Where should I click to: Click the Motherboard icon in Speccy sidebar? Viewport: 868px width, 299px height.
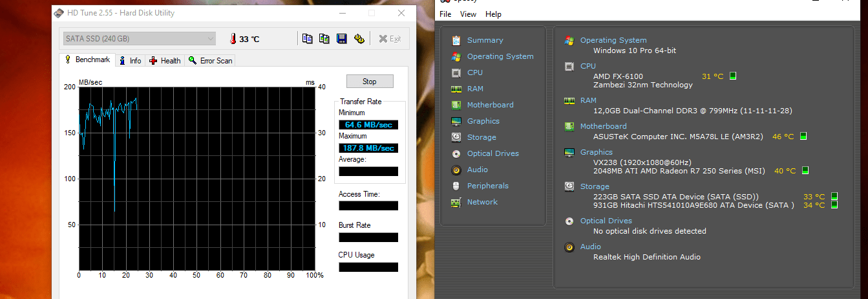[456, 105]
